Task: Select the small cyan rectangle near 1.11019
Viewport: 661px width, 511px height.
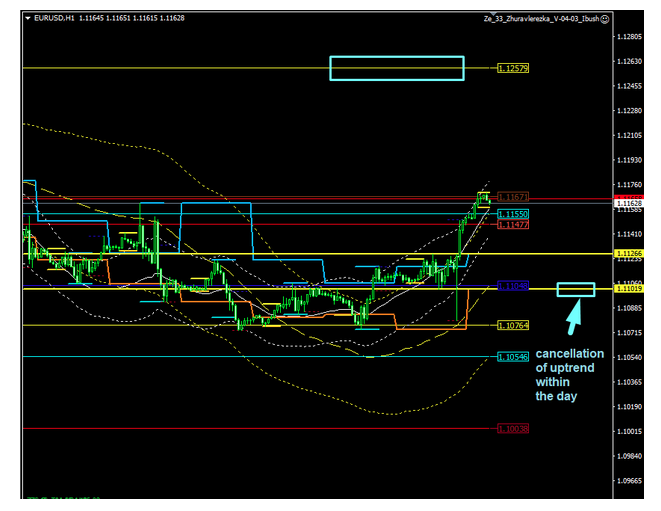Action: [x=575, y=289]
